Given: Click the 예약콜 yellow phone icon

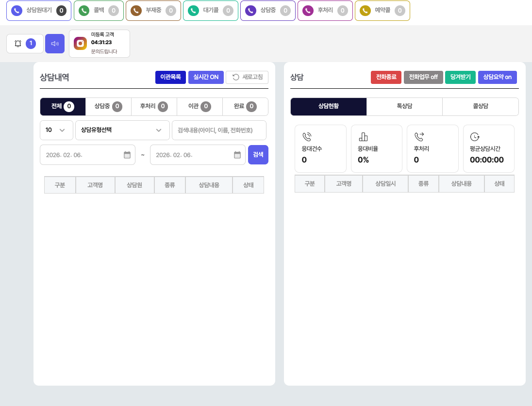Looking at the screenshot, I should 365,11.
